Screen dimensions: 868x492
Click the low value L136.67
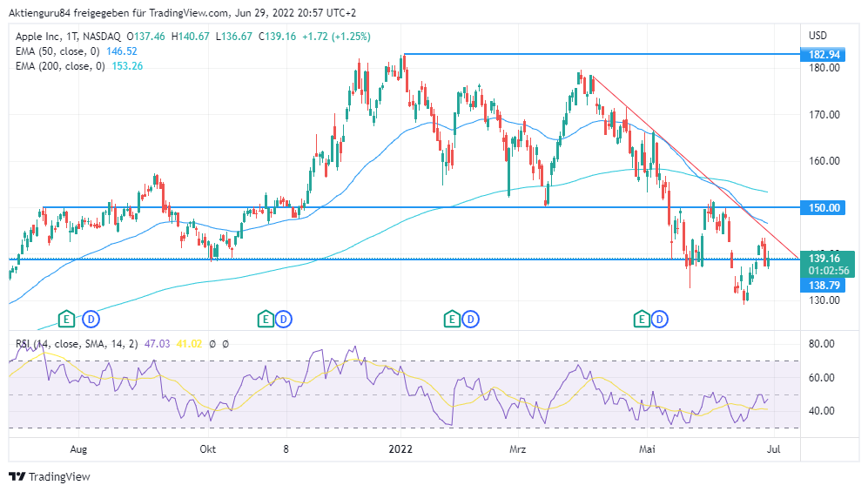pyautogui.click(x=233, y=37)
